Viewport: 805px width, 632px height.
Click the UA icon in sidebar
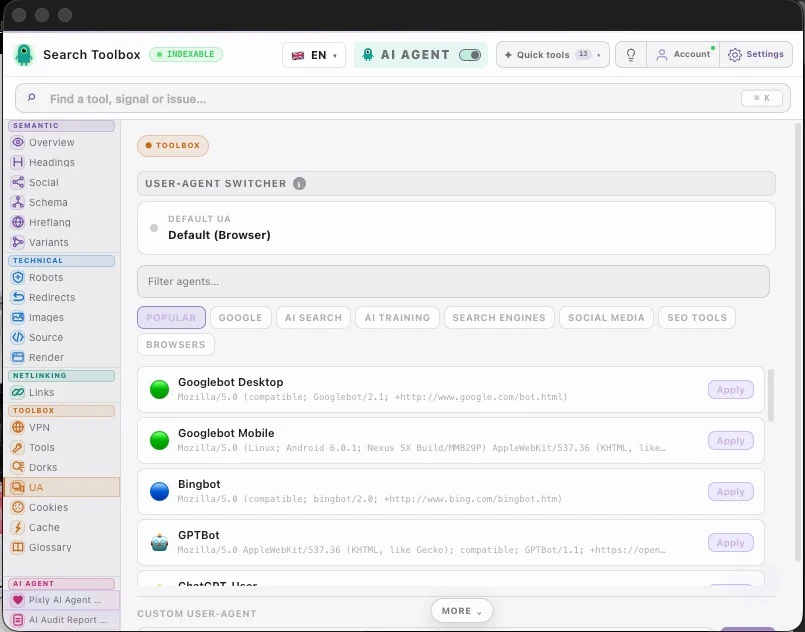(18, 487)
